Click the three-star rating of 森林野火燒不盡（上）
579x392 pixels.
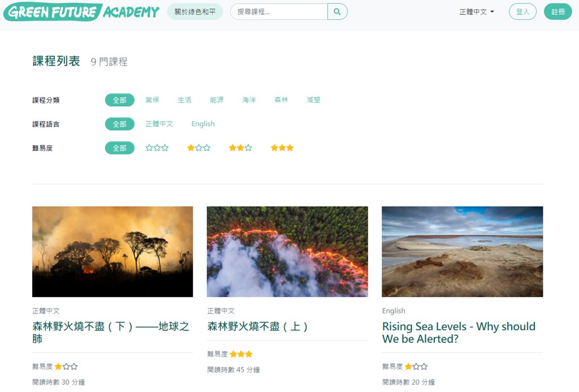(x=241, y=354)
